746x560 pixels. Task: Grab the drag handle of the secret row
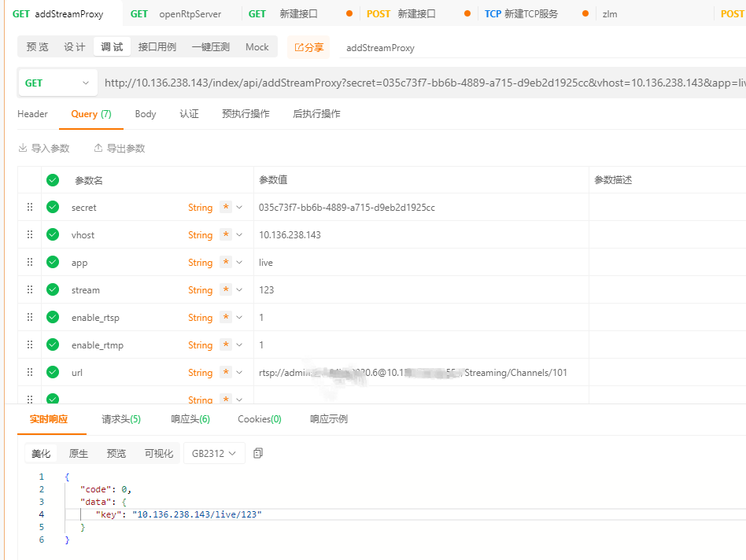(29, 207)
